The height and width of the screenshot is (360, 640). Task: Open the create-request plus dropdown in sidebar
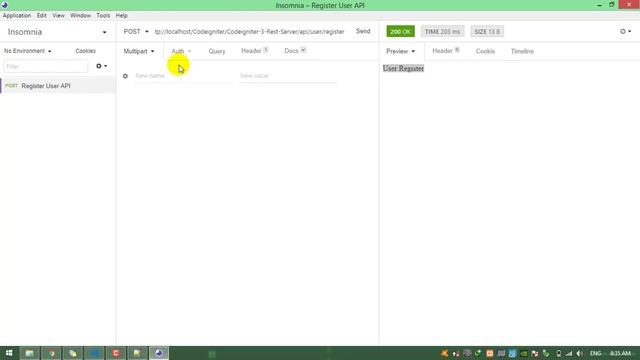pyautogui.click(x=101, y=66)
